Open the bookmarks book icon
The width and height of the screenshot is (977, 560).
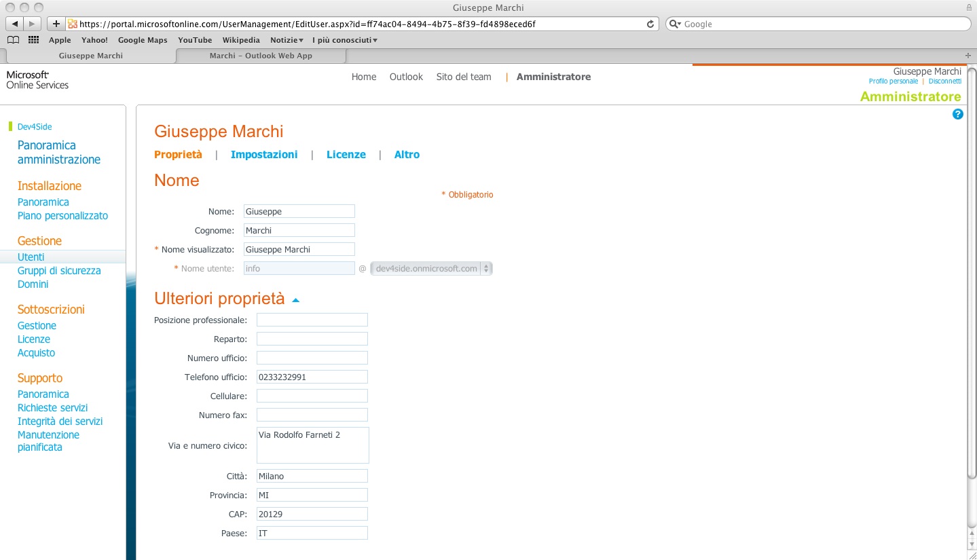(x=13, y=40)
